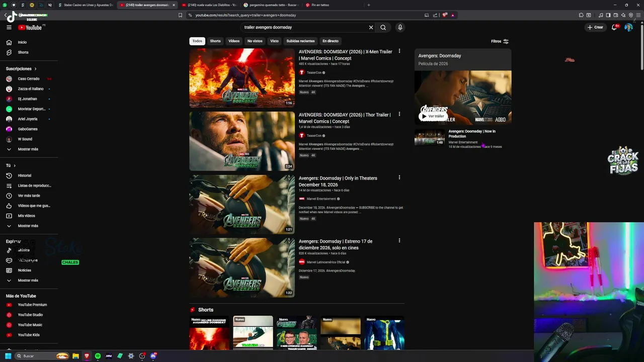Play the X-Men Trailer video thumbnail
The image size is (644, 362).
[x=242, y=78]
